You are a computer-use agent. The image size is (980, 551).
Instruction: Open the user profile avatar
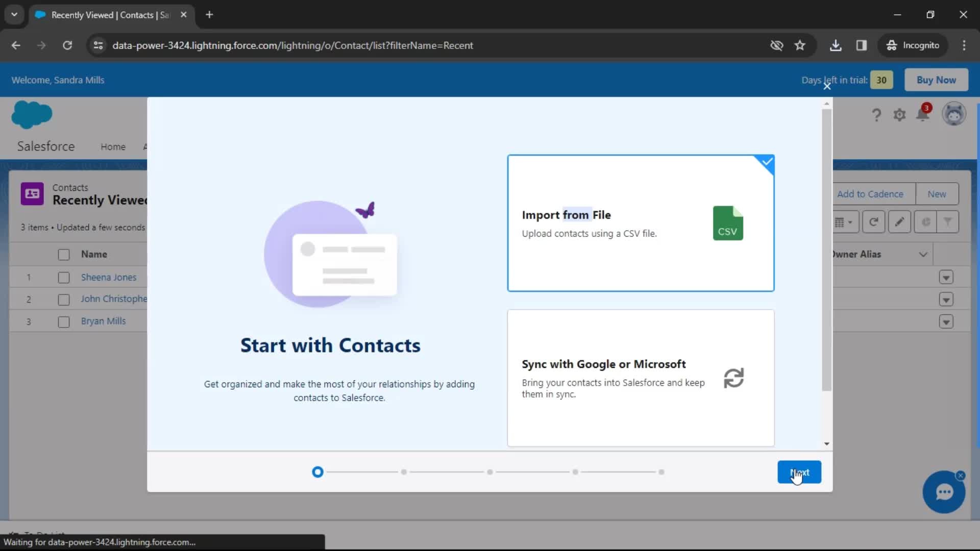pyautogui.click(x=953, y=114)
